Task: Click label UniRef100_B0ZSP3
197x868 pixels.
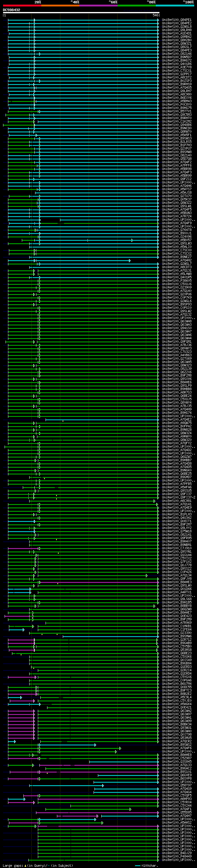Action: click(177, 81)
